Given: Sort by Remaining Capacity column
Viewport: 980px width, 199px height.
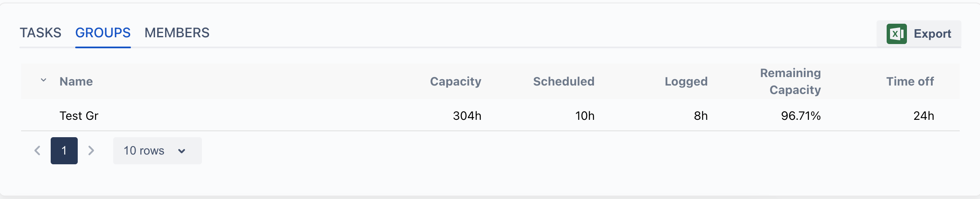Looking at the screenshot, I should [x=791, y=81].
